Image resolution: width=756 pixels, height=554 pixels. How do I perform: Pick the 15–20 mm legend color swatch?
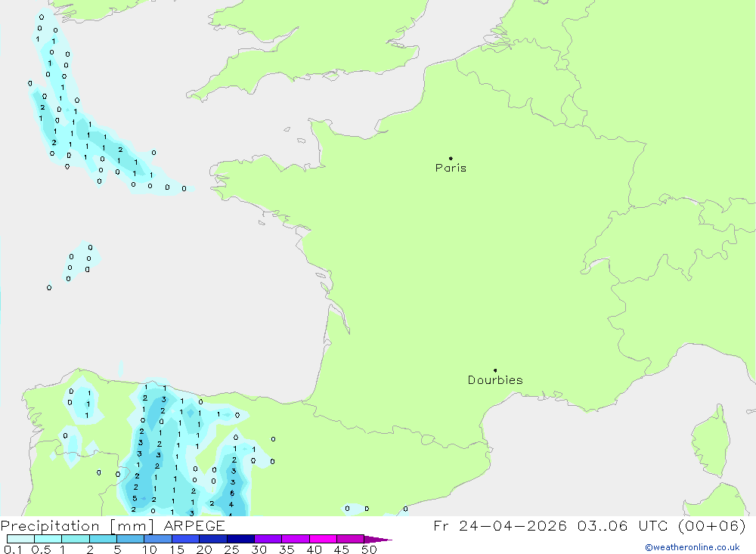coord(186,539)
